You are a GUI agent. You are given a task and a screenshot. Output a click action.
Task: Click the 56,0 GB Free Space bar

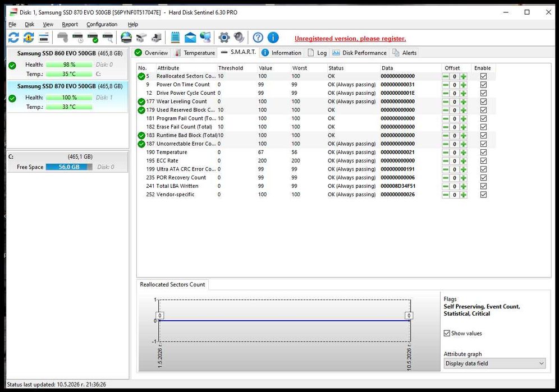[69, 167]
